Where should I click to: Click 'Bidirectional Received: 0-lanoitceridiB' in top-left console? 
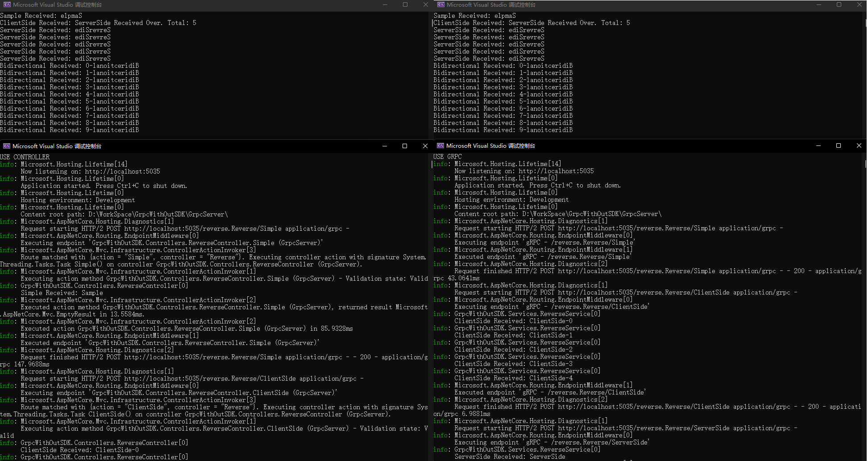[70, 66]
